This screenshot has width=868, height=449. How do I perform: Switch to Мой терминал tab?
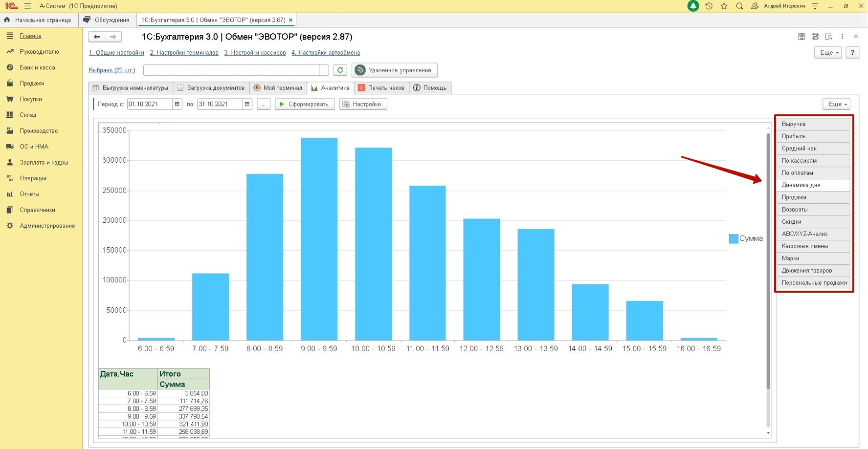[x=278, y=88]
